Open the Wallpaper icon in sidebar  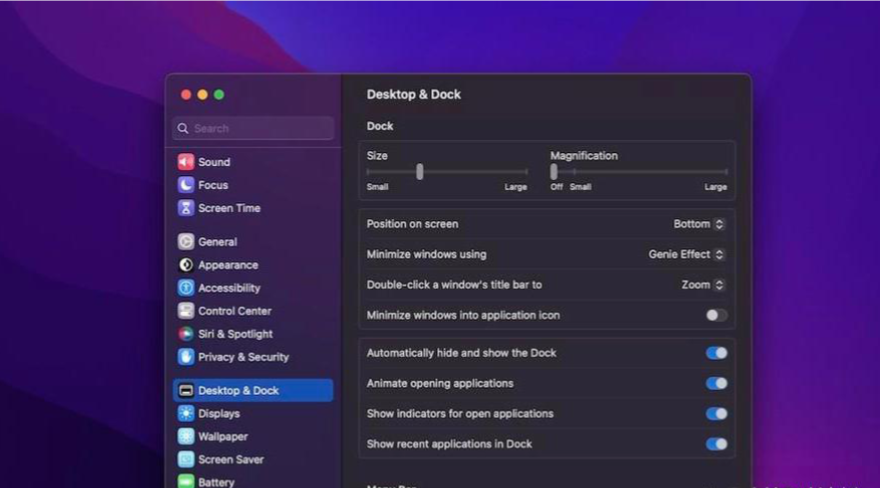point(186,436)
